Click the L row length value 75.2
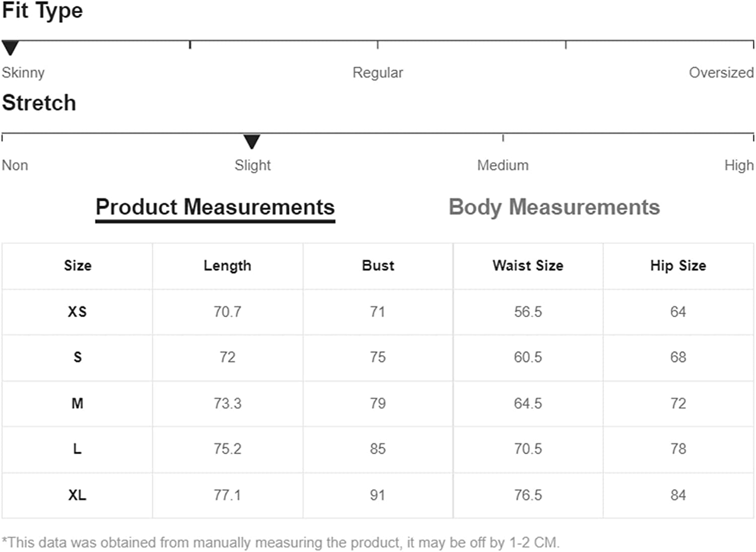This screenshot has width=756, height=552. [x=227, y=449]
